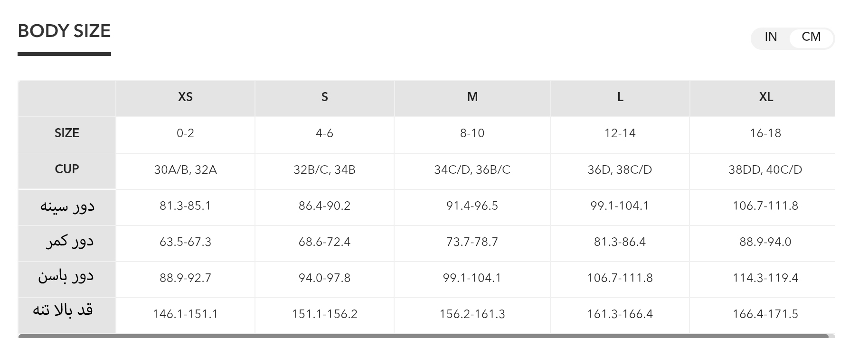868x338 pixels.
Task: Switch units to CM
Action: point(811,37)
